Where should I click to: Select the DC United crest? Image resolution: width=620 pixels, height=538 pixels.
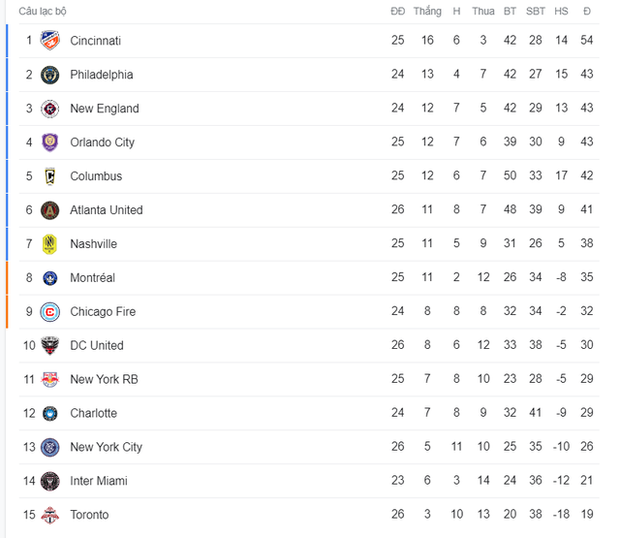[50, 346]
